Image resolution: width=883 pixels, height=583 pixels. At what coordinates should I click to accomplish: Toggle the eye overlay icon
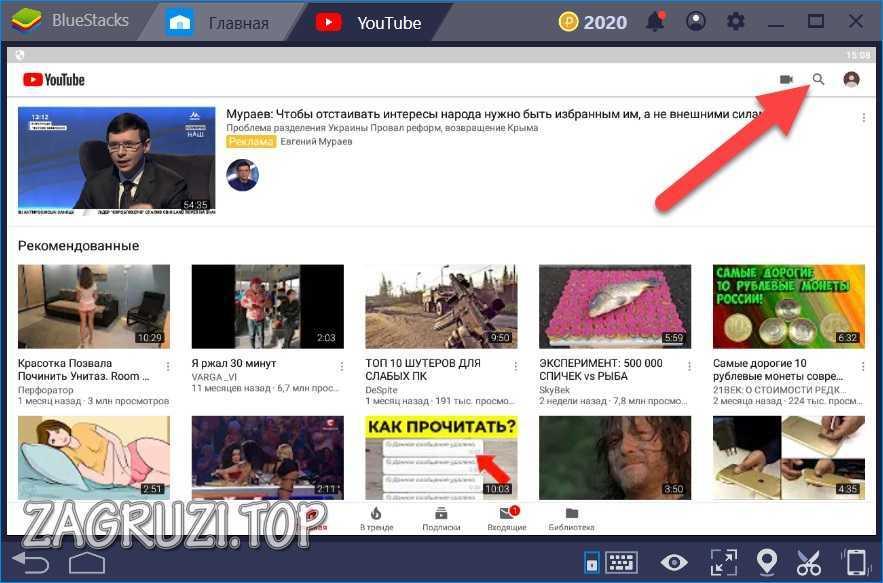coord(674,562)
